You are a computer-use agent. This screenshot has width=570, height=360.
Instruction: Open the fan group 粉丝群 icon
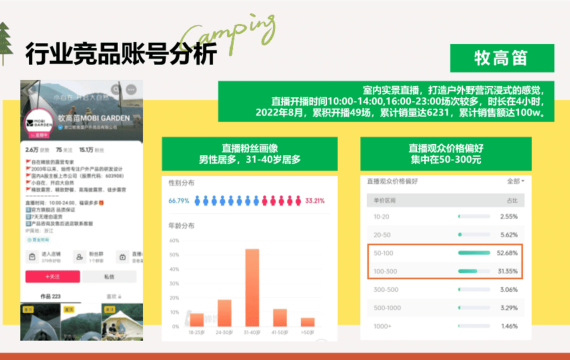tap(79, 257)
